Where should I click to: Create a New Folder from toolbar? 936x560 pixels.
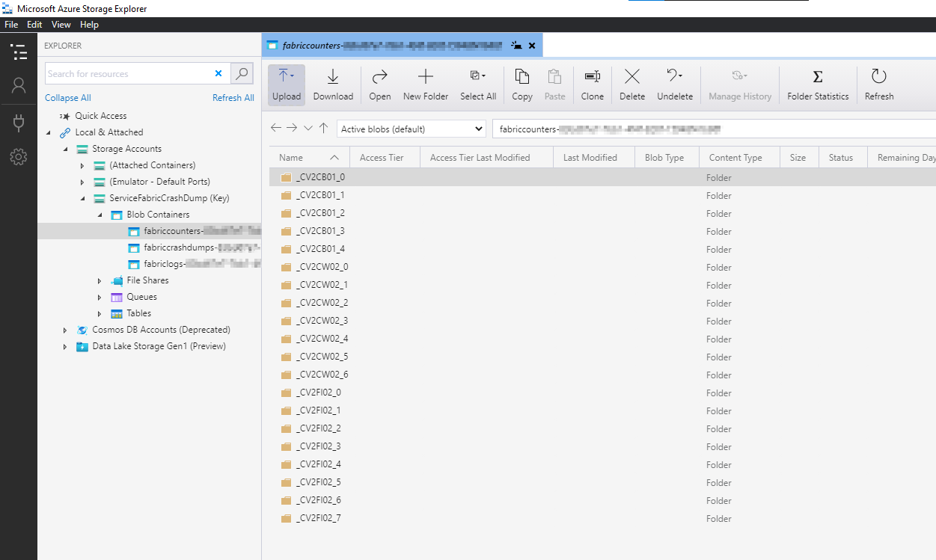point(426,84)
